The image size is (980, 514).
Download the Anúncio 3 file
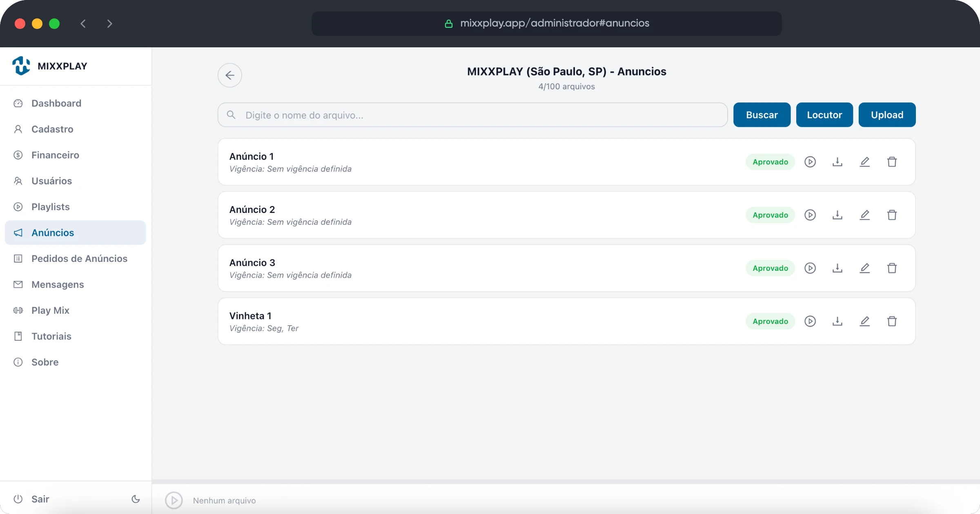pos(837,268)
